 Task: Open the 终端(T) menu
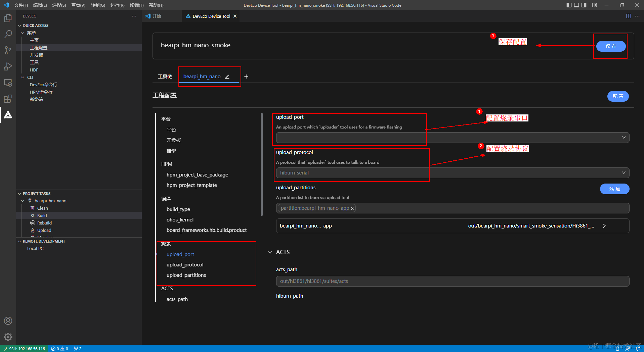coord(136,5)
